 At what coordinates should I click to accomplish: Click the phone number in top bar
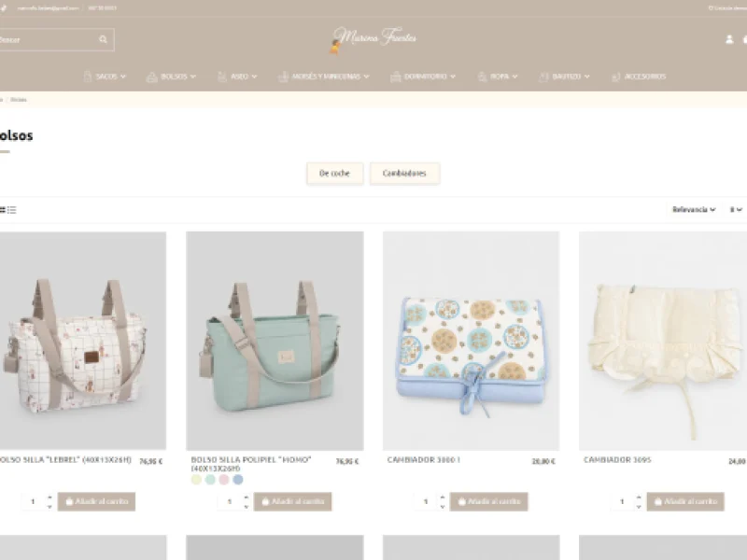click(102, 8)
